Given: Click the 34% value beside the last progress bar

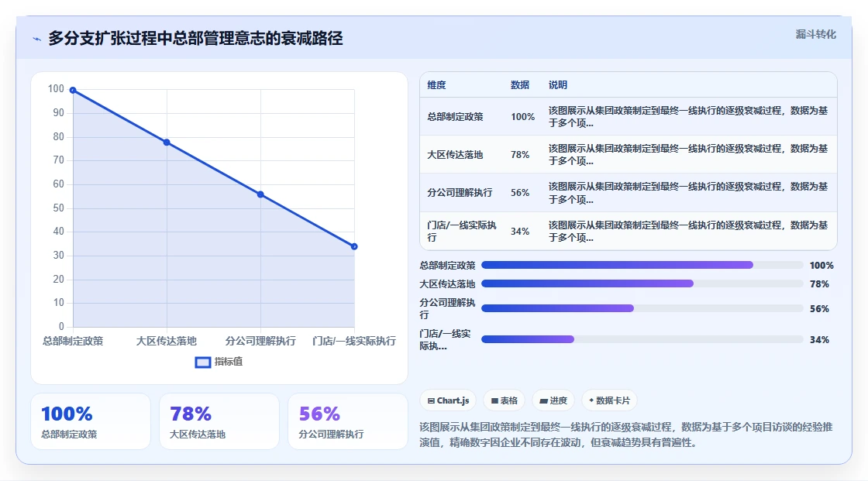Looking at the screenshot, I should (x=819, y=340).
